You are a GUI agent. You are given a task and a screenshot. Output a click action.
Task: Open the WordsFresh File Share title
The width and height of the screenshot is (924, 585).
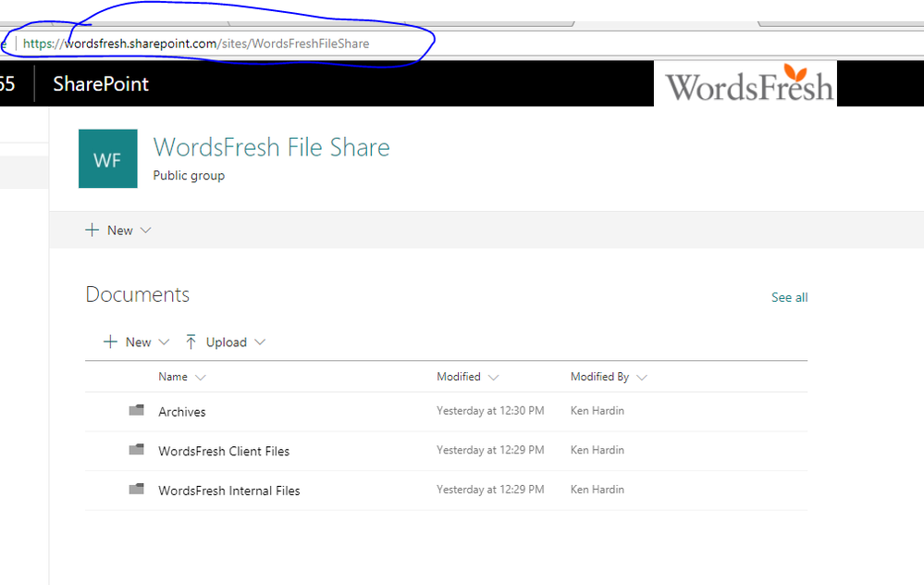[272, 147]
